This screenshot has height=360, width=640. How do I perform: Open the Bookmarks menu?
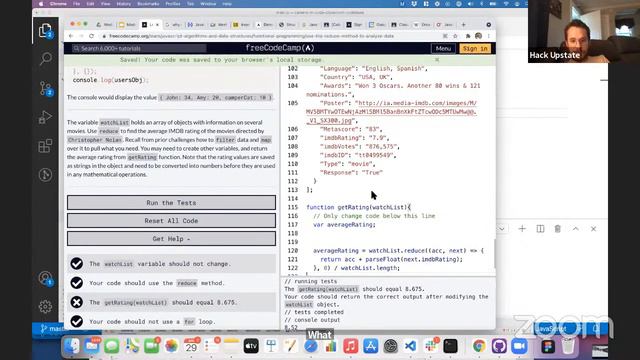[149, 4]
